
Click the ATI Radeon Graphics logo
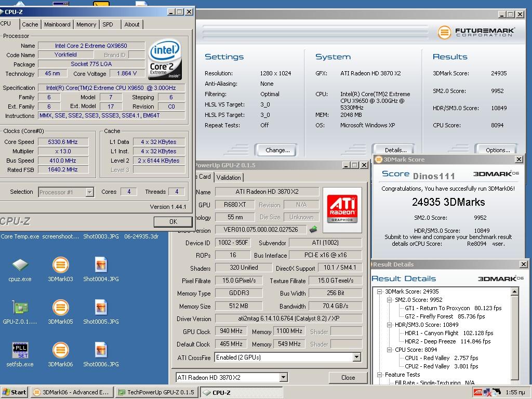click(342, 209)
